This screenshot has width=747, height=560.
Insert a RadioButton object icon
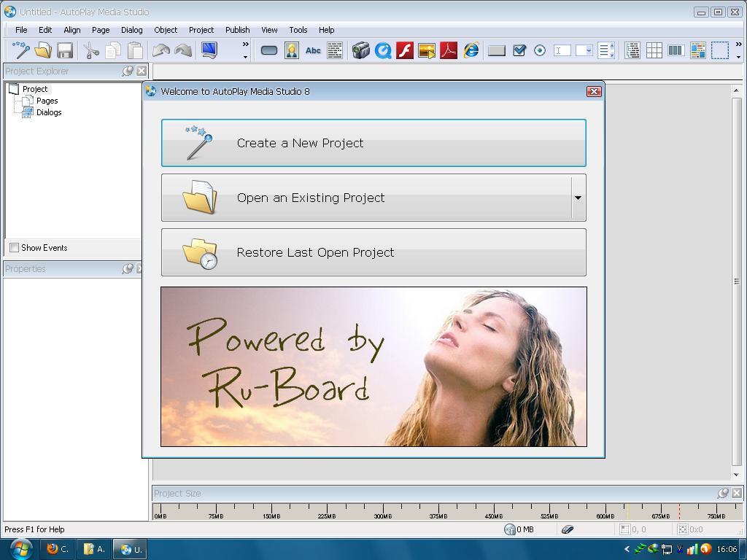540,50
